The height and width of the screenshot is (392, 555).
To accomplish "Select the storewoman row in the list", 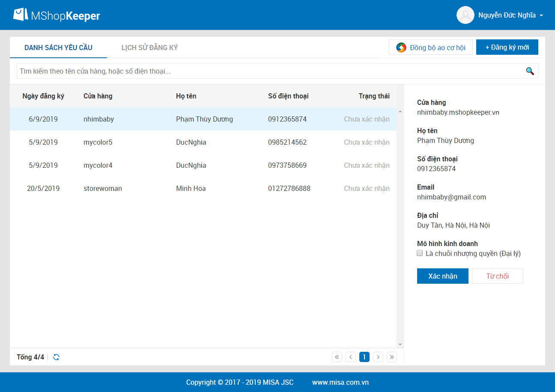I will tap(203, 188).
